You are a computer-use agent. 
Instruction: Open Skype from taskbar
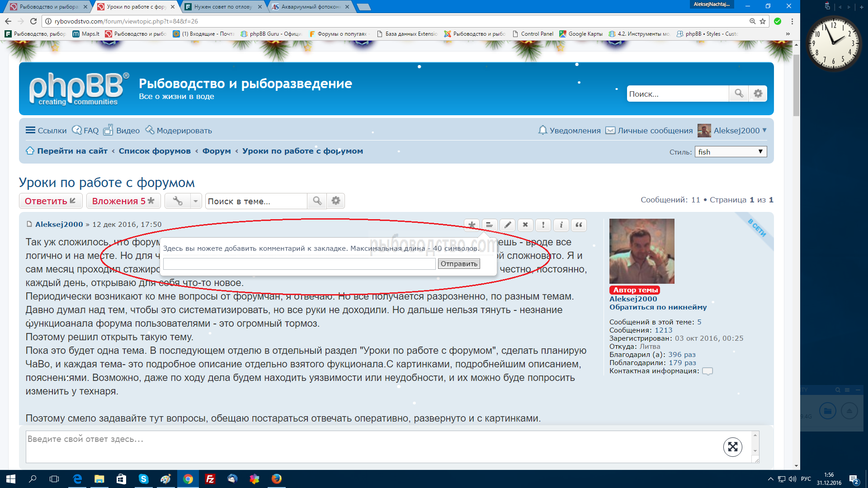point(143,479)
